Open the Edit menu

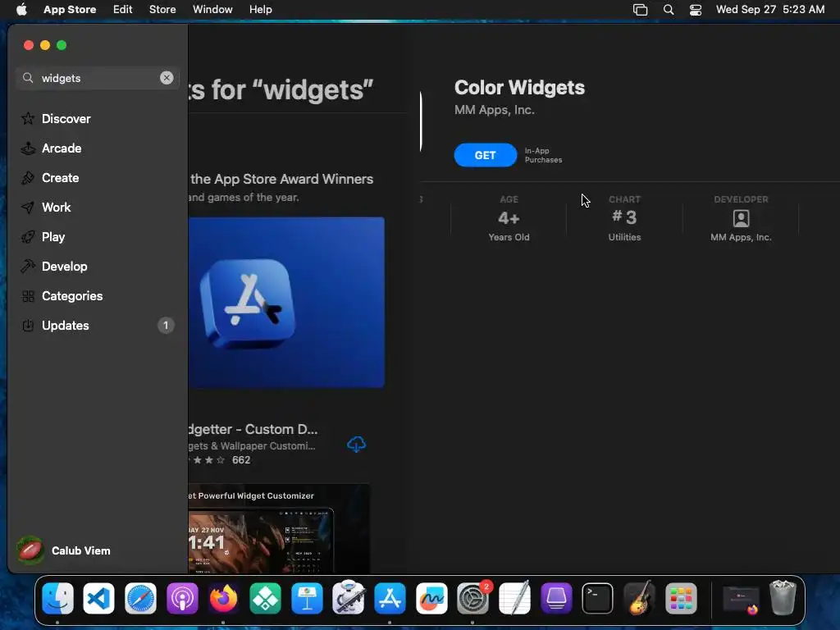point(123,9)
